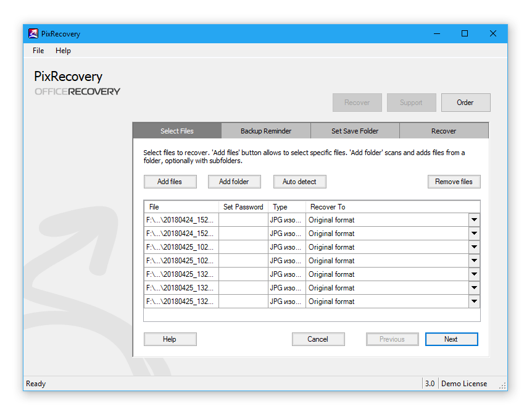Click the Set Password column header
Screen dimensions: 532x414
pos(243,207)
